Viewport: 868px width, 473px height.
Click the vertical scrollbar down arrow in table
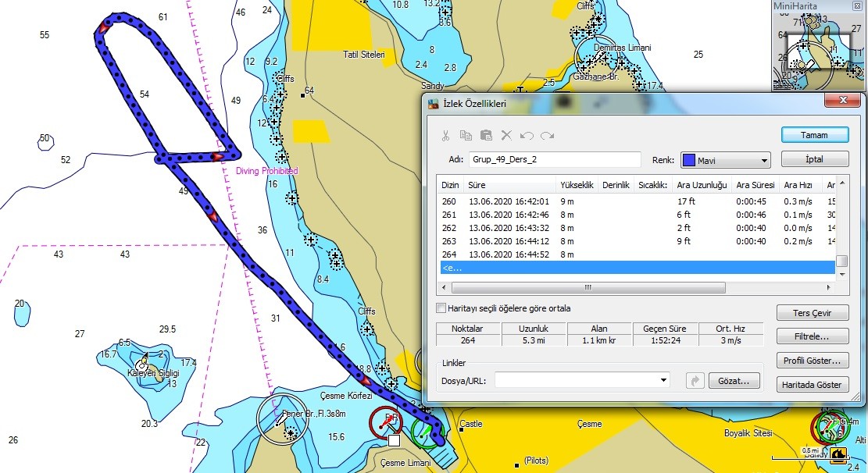tap(842, 275)
